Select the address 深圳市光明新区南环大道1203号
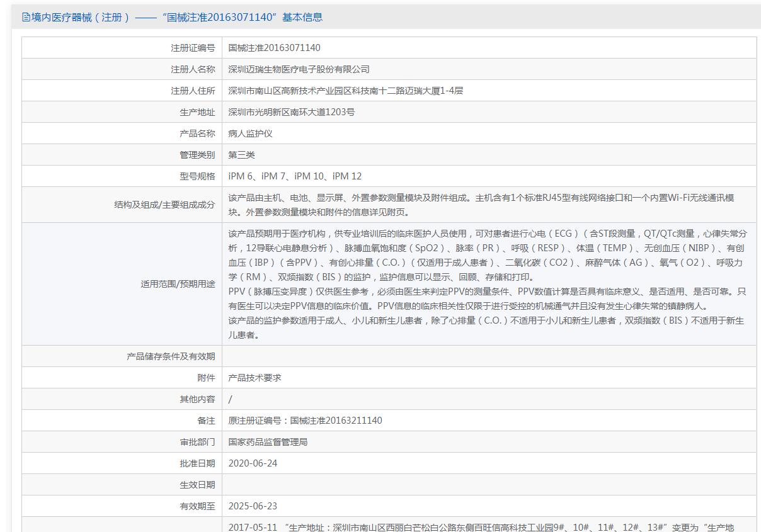761x532 pixels. click(291, 112)
